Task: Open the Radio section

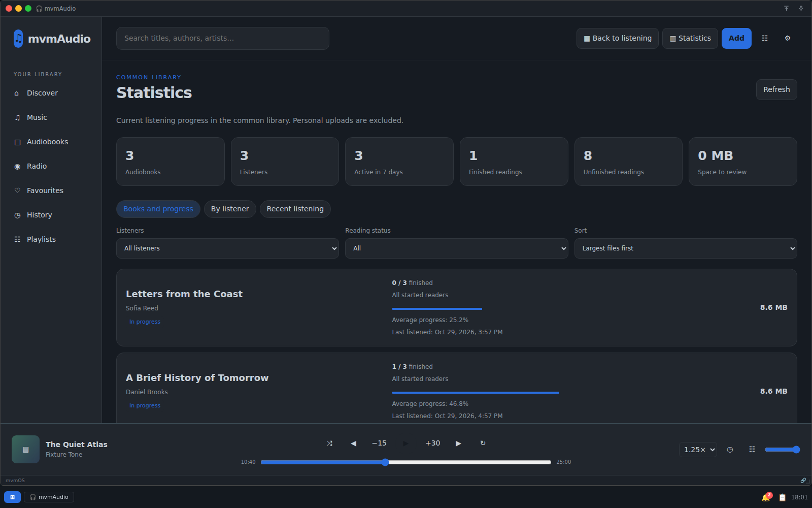Action: [x=51, y=166]
